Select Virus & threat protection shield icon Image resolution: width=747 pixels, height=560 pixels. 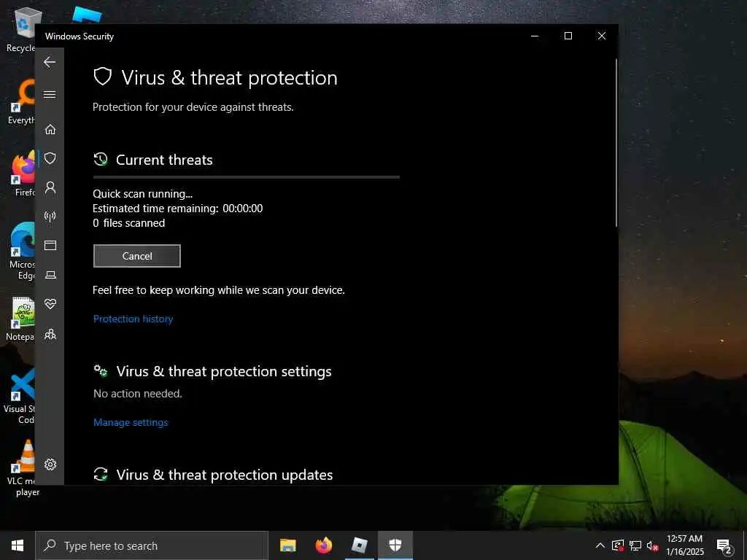coord(50,158)
